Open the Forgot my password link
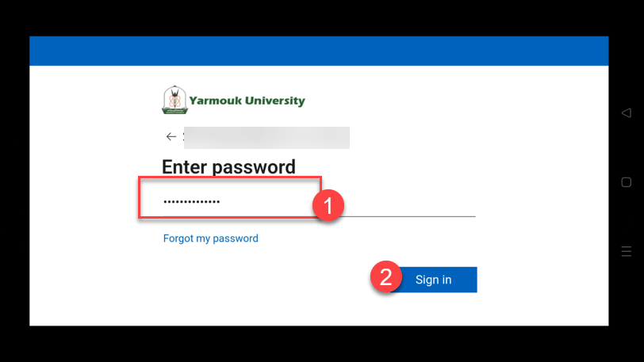This screenshot has width=644, height=362. pyautogui.click(x=211, y=238)
